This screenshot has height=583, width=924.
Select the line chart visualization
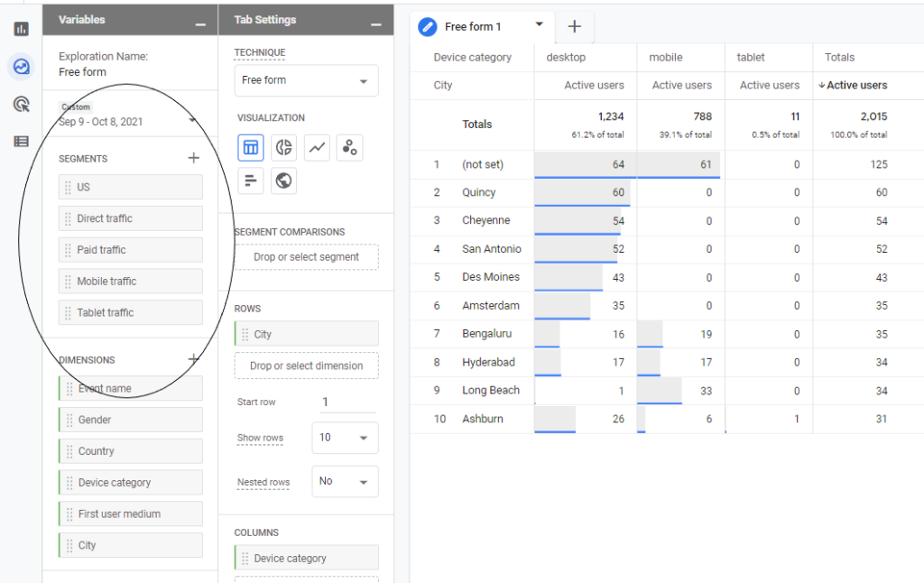coord(317,148)
